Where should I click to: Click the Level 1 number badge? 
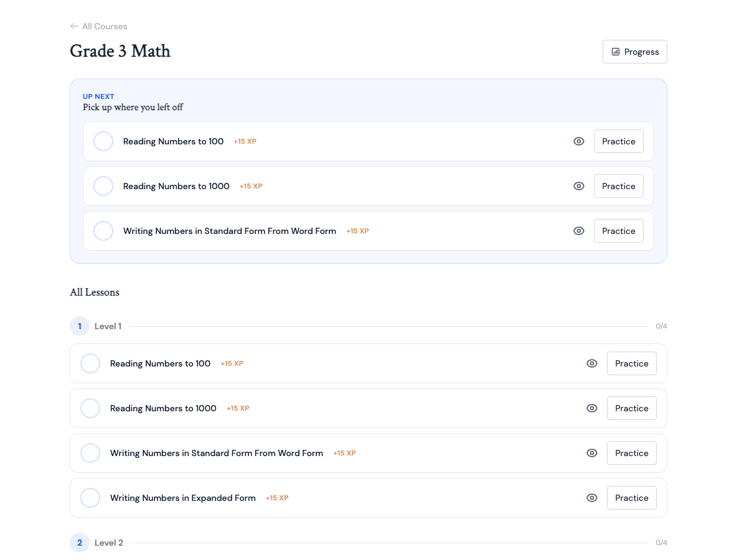pyautogui.click(x=80, y=326)
